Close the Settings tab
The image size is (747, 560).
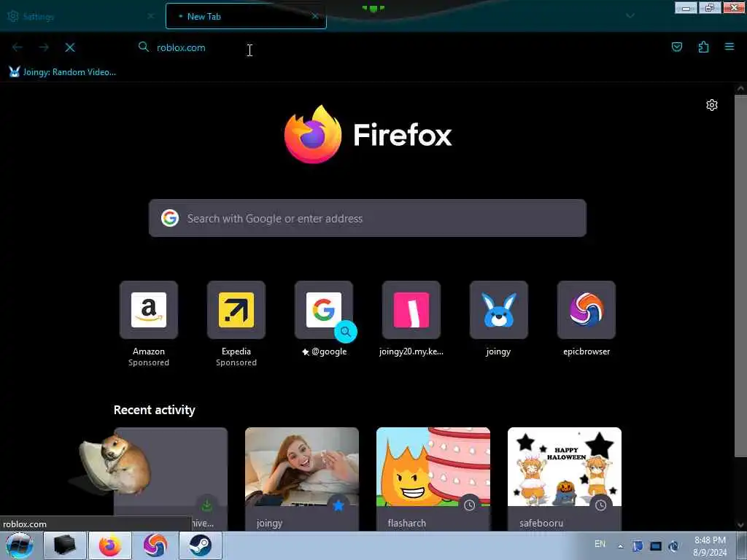[x=150, y=16]
